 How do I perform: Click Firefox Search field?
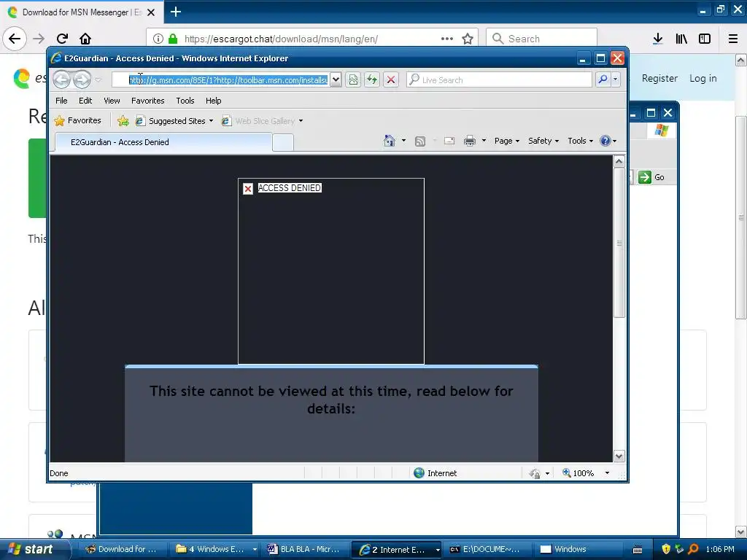[x=541, y=39]
